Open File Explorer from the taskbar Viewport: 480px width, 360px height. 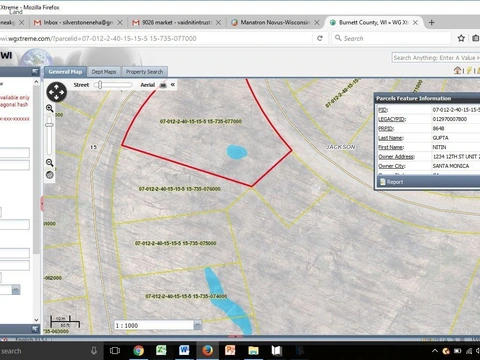pyautogui.click(x=253, y=351)
